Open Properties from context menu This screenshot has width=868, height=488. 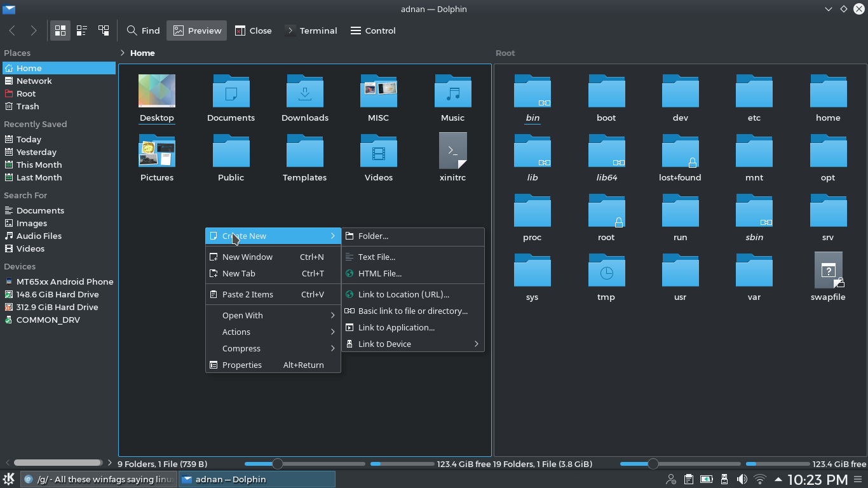tap(273, 365)
